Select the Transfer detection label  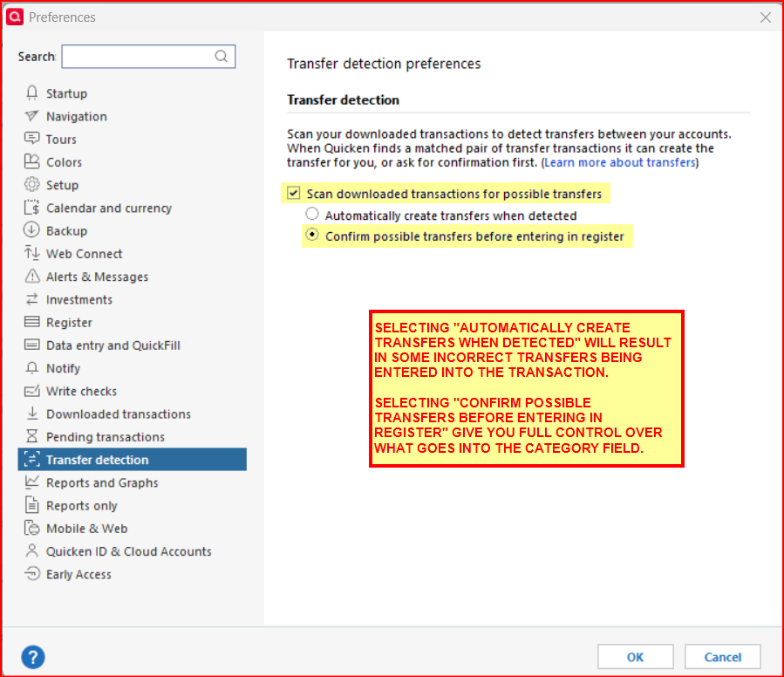(x=97, y=460)
